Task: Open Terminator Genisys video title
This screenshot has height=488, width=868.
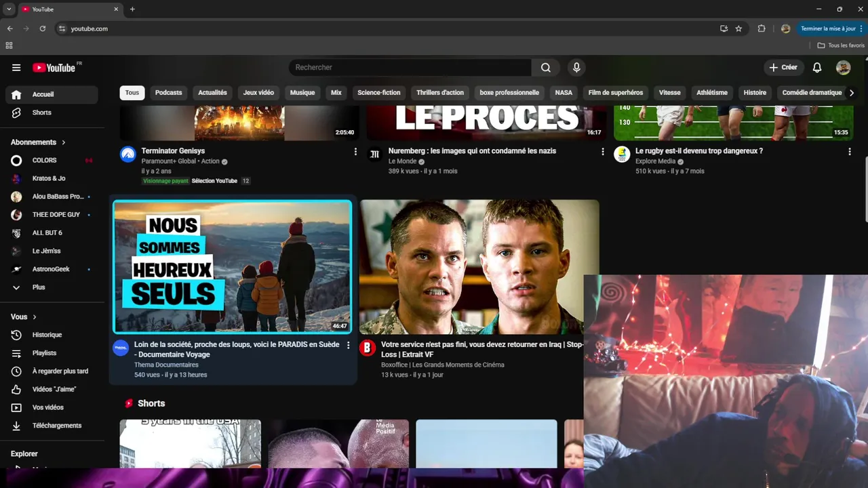Action: click(x=173, y=151)
